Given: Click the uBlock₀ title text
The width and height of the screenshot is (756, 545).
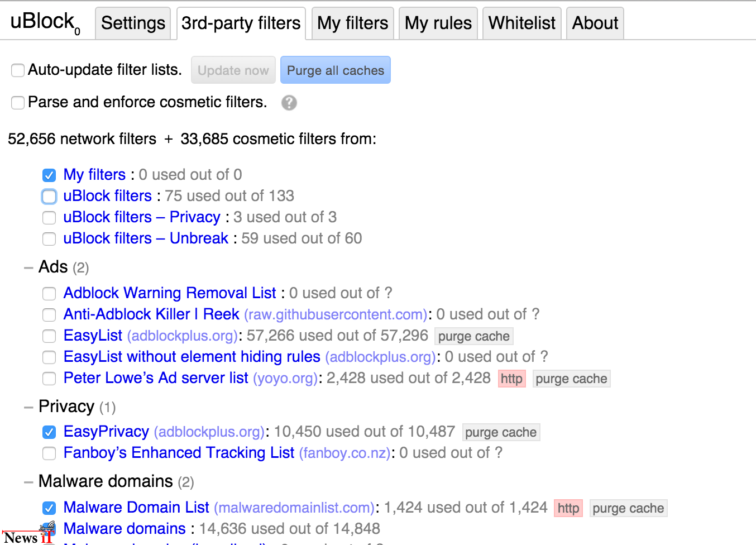Looking at the screenshot, I should click(x=46, y=23).
